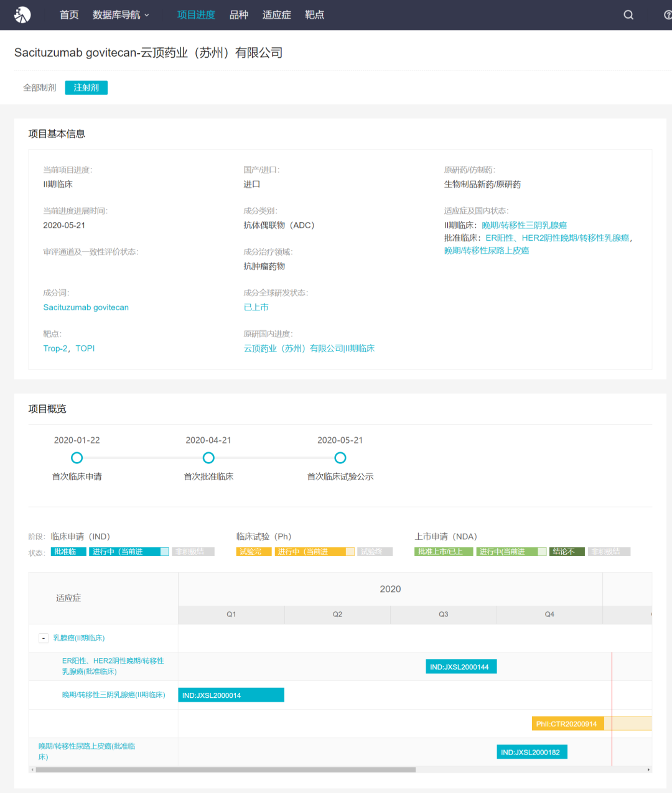672x793 pixels.
Task: Click 抗体偶联物（ADC）value text
Action: click(x=279, y=225)
